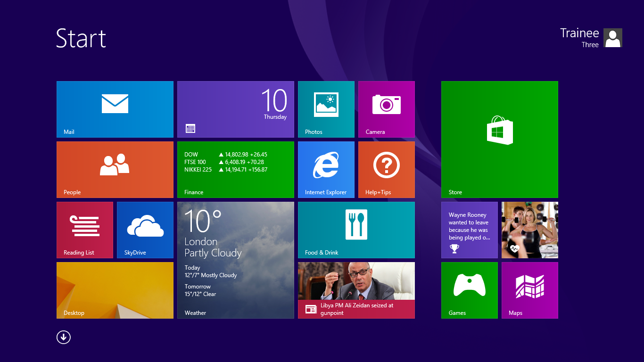Click the user account picture

[x=612, y=38]
